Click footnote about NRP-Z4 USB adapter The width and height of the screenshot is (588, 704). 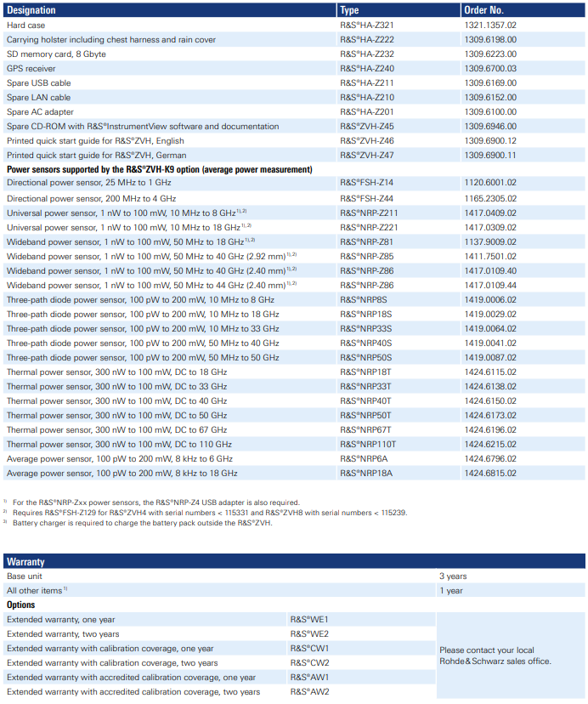(x=155, y=502)
